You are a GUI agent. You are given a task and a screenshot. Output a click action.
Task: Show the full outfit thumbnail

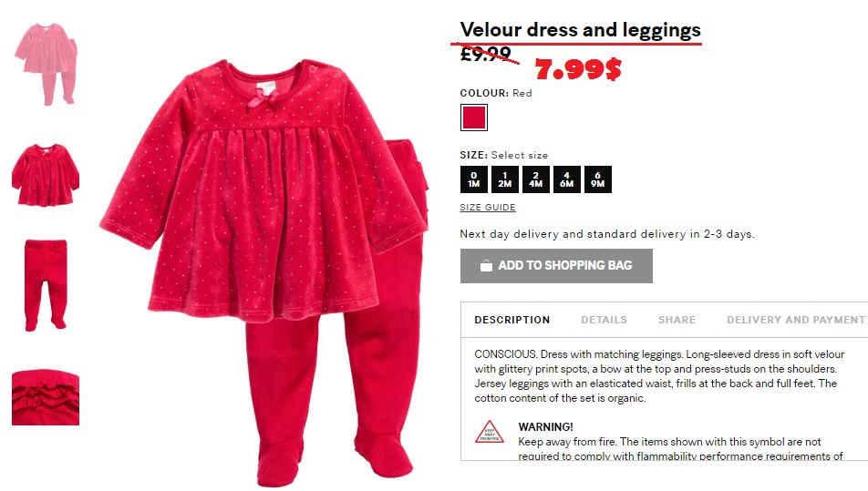point(46,64)
